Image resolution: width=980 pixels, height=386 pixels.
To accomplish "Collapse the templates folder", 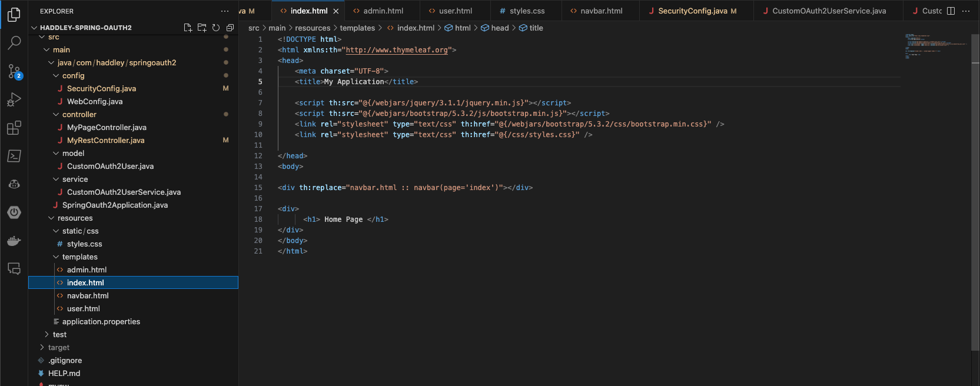I will (79, 257).
